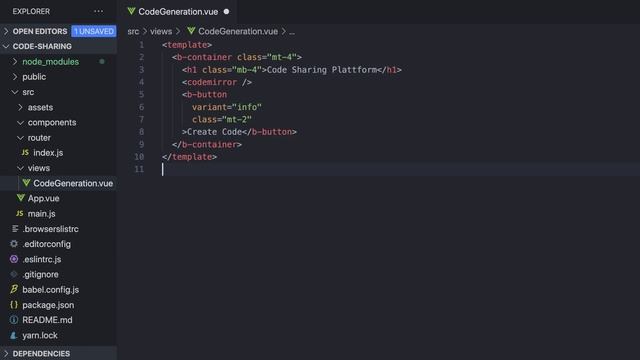
Task: Click the green modified dot beside node_modules
Action: click(102, 62)
